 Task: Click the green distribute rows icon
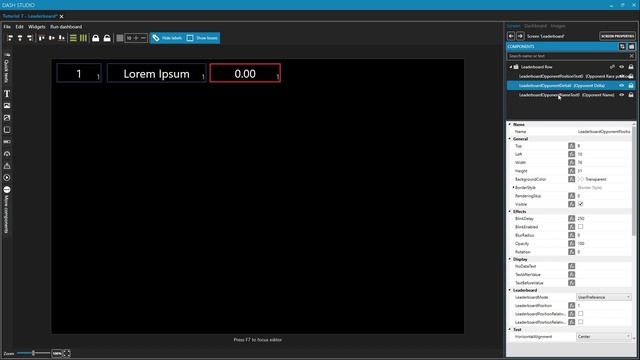[73, 38]
